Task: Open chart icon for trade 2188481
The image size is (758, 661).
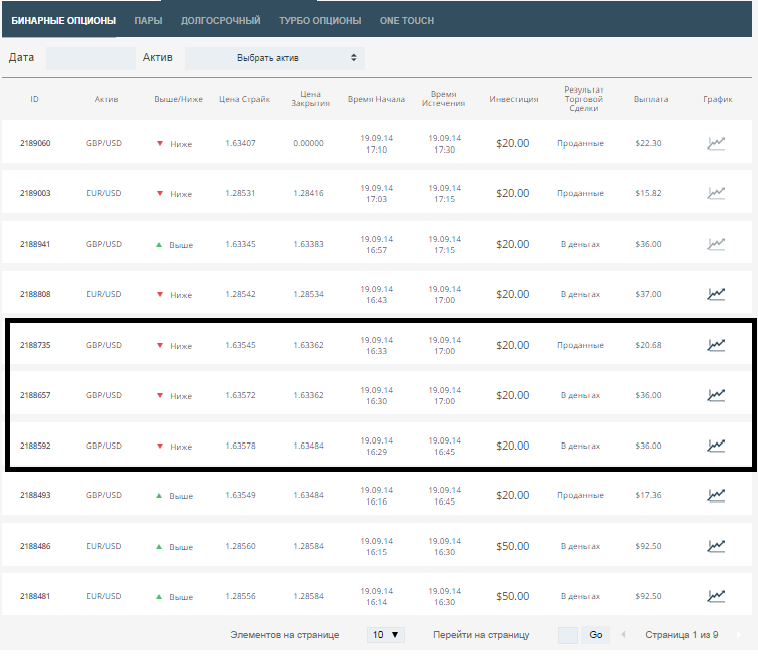Action: [716, 596]
